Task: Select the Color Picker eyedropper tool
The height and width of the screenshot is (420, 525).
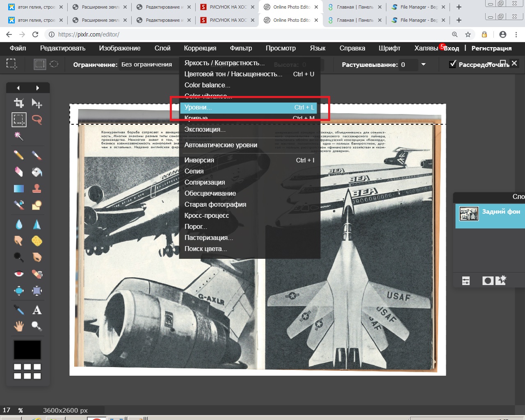Action: 19,310
